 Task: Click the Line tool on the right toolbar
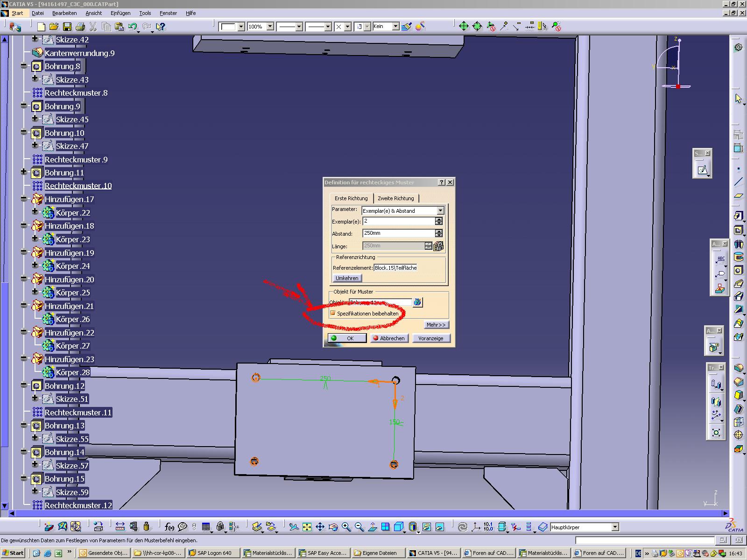click(x=738, y=182)
